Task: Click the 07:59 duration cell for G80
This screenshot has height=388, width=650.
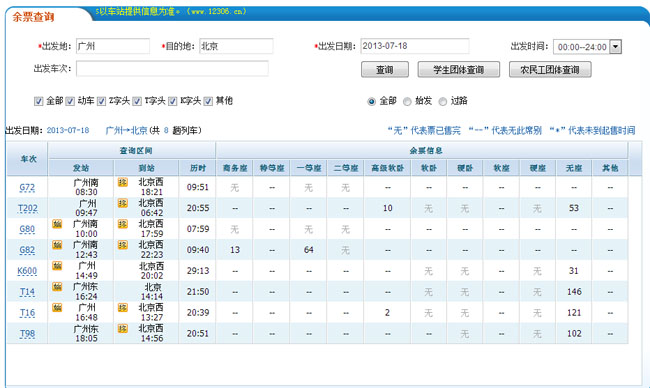Action: (198, 229)
